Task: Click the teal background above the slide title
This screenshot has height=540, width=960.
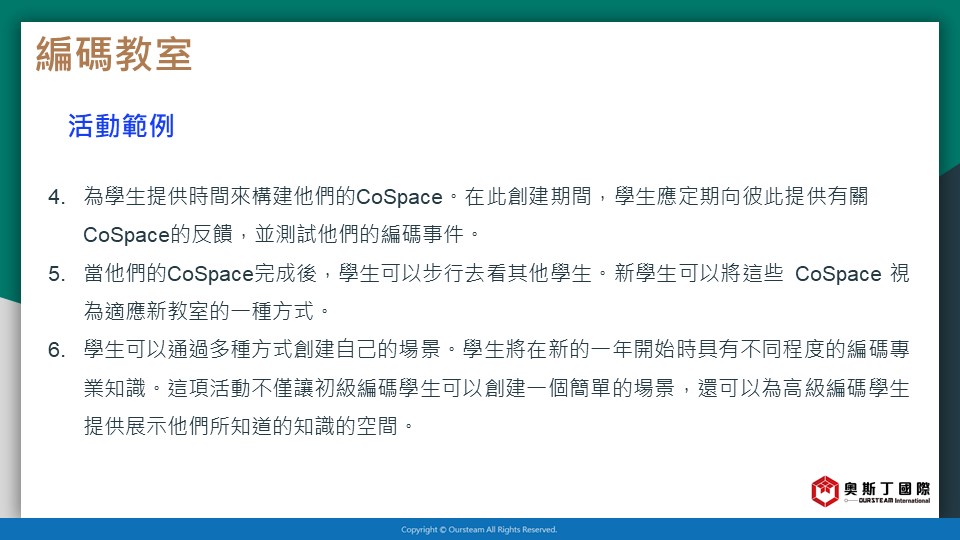Action: click(480, 10)
